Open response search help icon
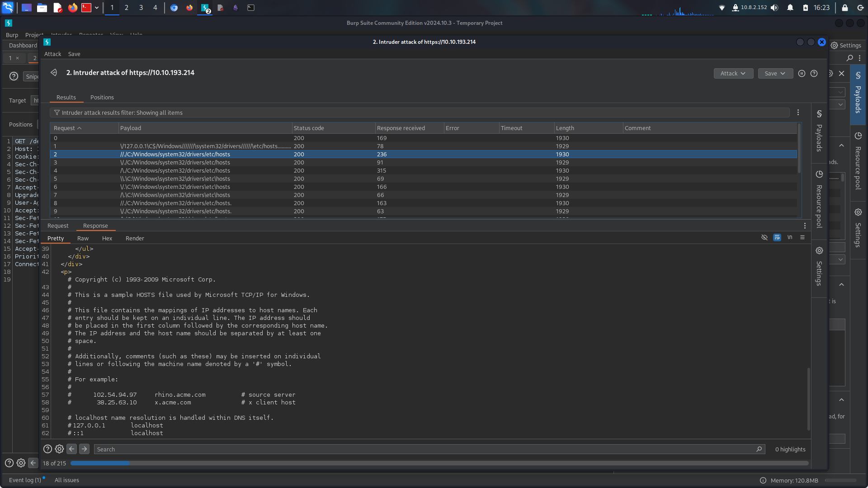This screenshot has height=488, width=868. click(47, 449)
